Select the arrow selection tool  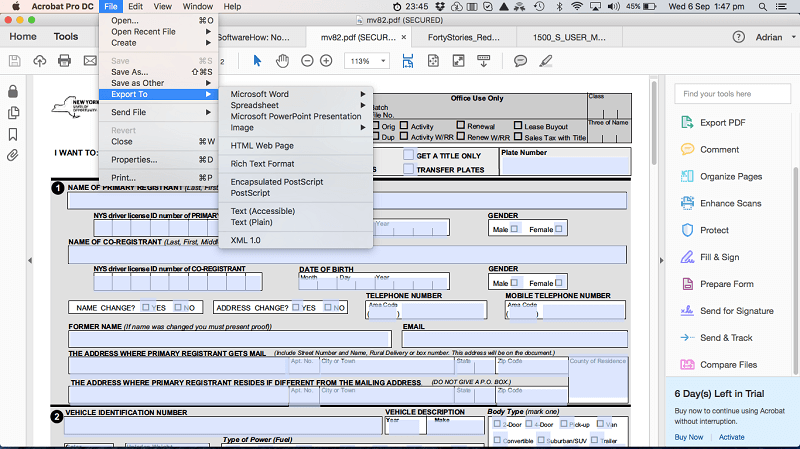257,61
